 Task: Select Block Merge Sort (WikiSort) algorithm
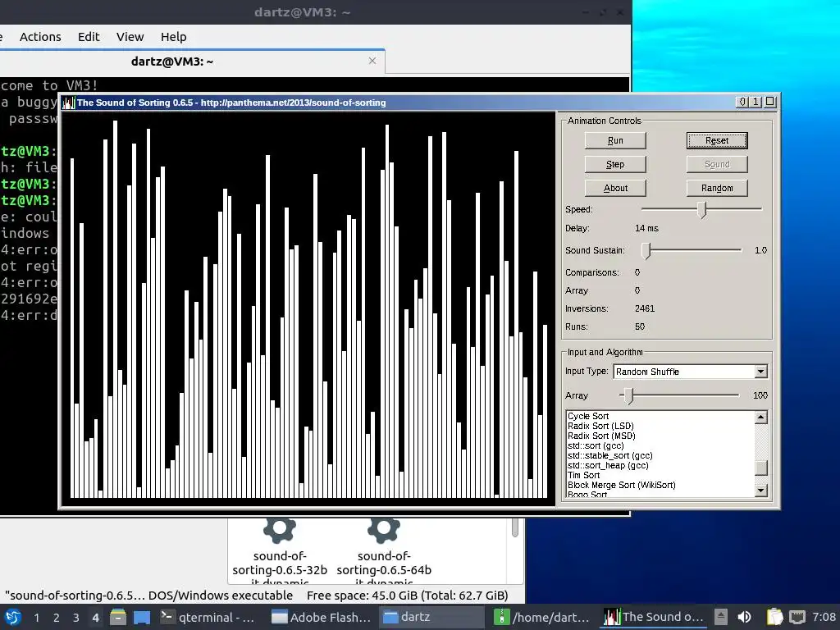tap(622, 486)
